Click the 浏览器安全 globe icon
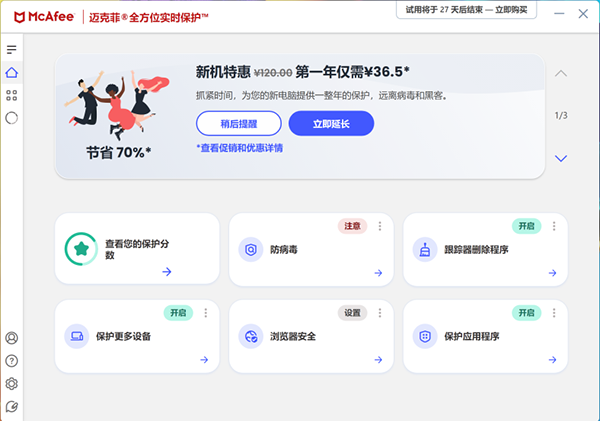This screenshot has height=421, width=600. tap(251, 336)
